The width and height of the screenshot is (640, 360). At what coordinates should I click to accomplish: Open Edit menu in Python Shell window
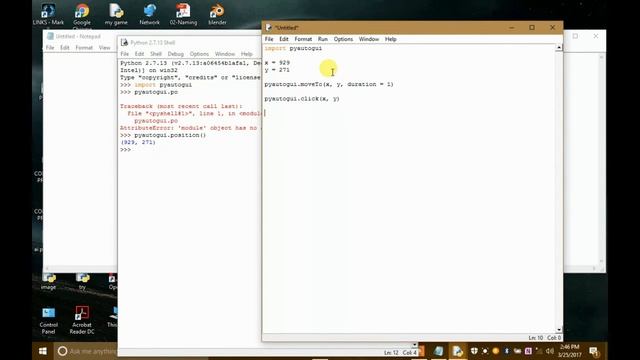tap(139, 54)
